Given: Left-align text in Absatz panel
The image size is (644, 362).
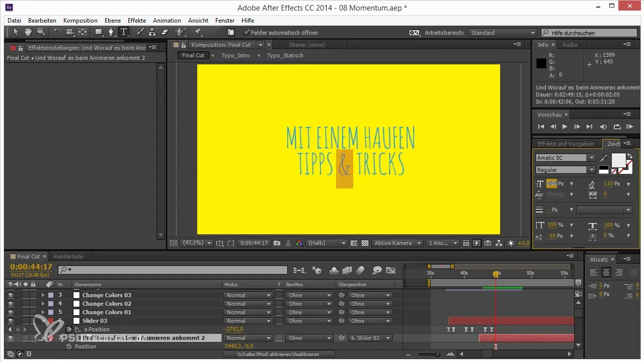Looking at the screenshot, I should 594,272.
